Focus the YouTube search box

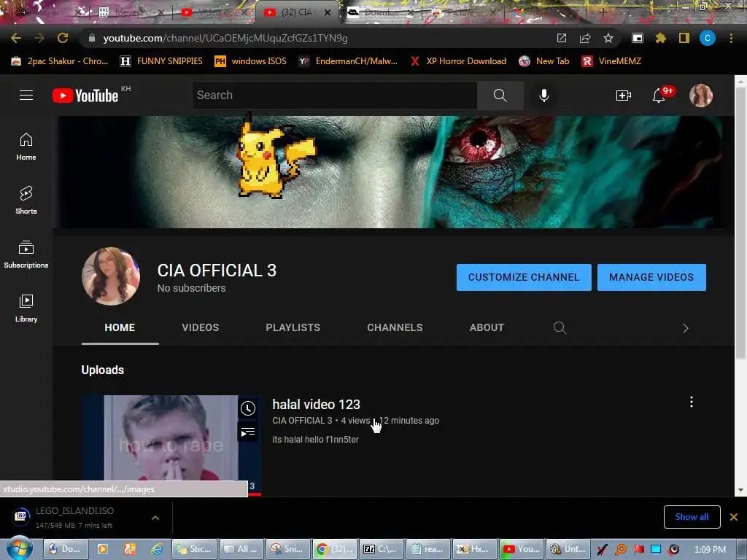pos(334,96)
